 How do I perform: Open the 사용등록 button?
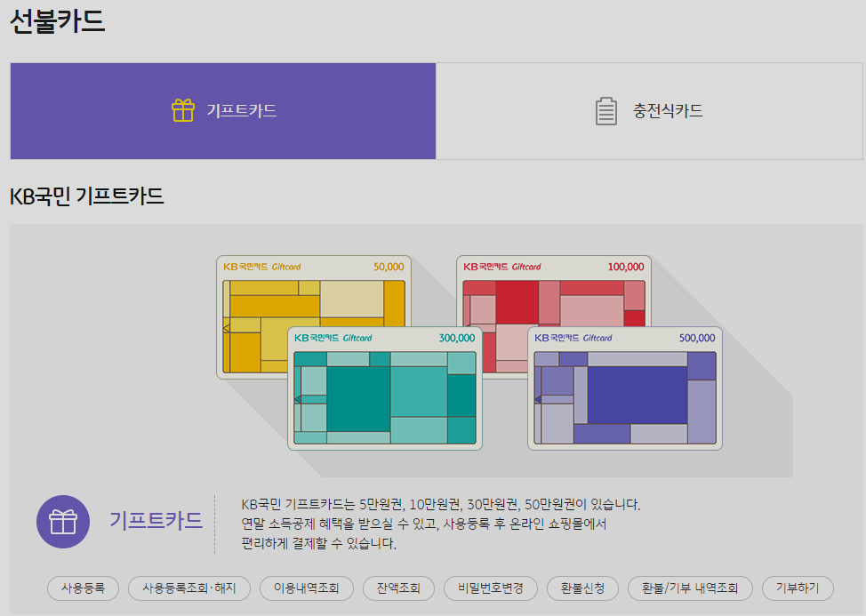click(x=83, y=588)
